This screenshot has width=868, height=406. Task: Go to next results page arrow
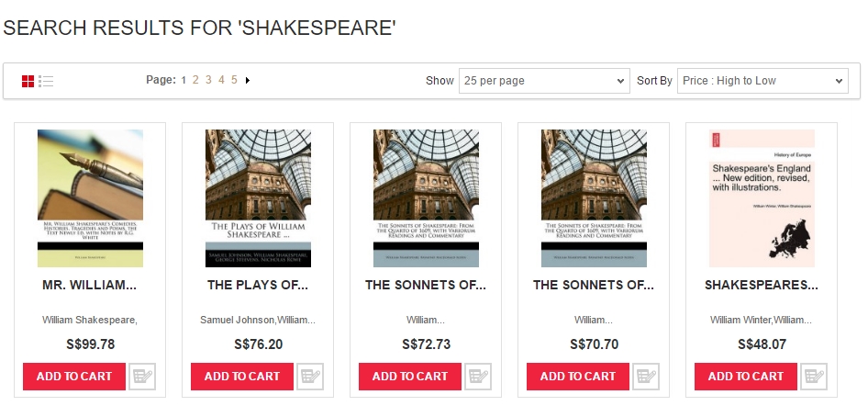pyautogui.click(x=248, y=80)
